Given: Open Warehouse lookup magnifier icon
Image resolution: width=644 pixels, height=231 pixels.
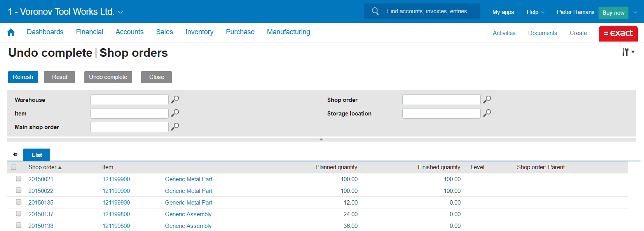Looking at the screenshot, I should click(x=175, y=100).
